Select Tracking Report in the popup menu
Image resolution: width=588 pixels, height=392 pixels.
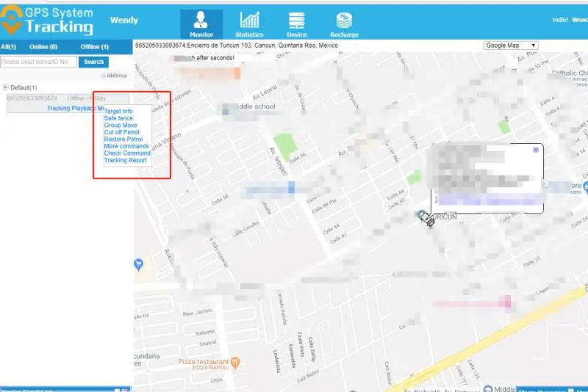pos(125,160)
